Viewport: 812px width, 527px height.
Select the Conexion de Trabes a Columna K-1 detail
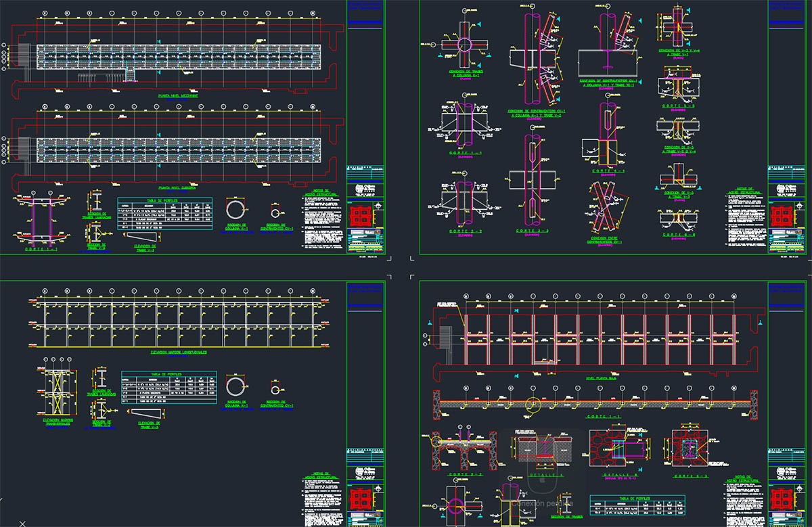tap(464, 46)
